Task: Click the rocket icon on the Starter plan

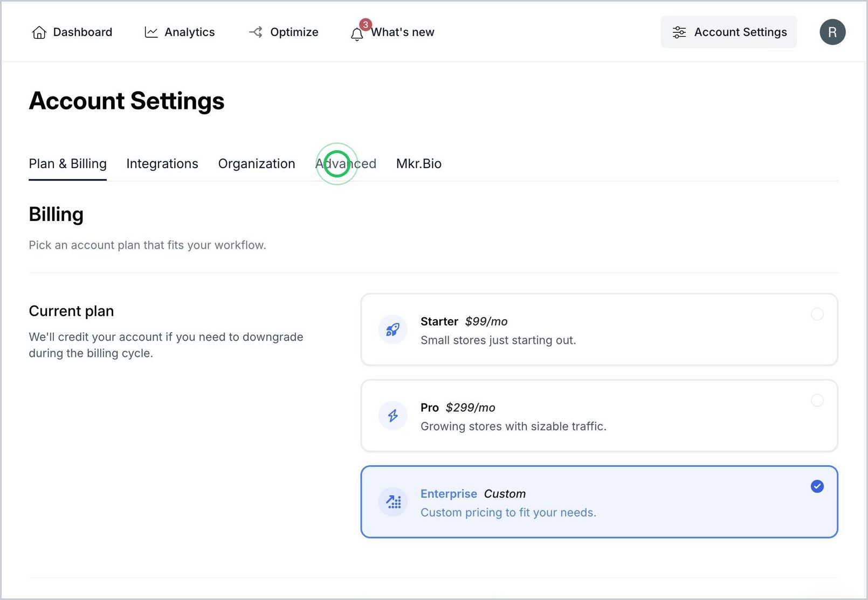Action: pos(392,329)
